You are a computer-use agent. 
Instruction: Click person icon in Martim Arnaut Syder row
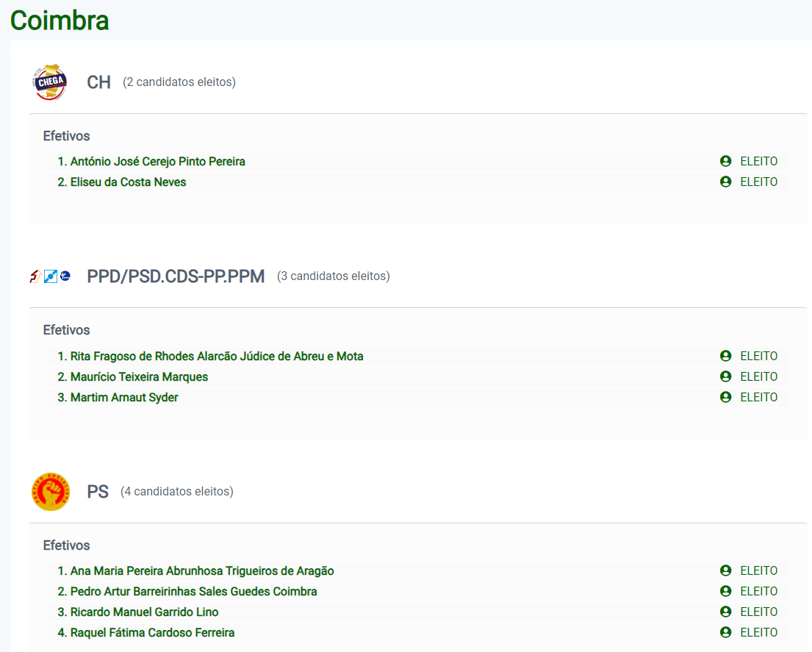pyautogui.click(x=725, y=397)
